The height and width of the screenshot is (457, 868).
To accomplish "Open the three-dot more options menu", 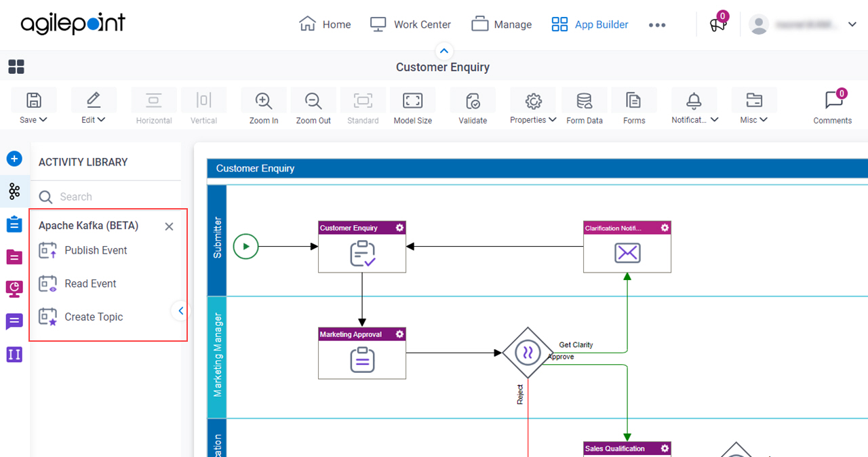I will click(656, 24).
